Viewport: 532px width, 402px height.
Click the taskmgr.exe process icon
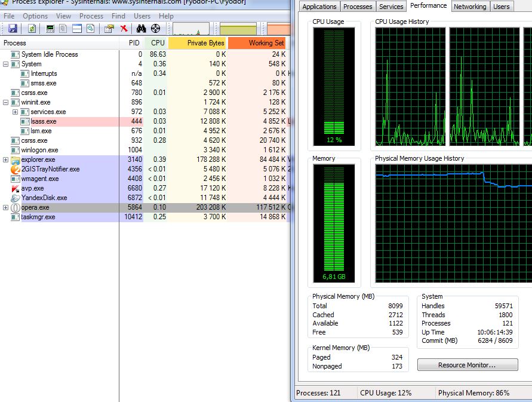pyautogui.click(x=16, y=217)
